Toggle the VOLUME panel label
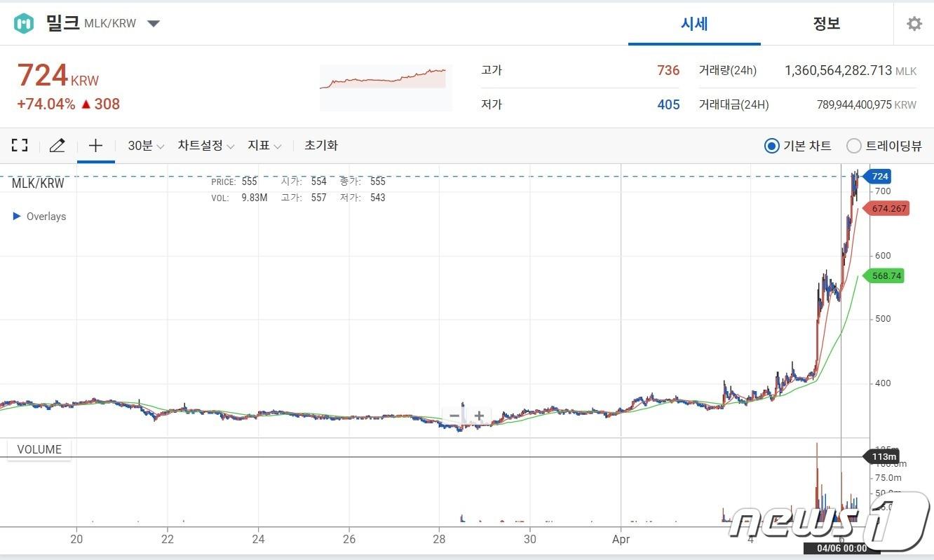Image resolution: width=934 pixels, height=560 pixels. pyautogui.click(x=39, y=449)
